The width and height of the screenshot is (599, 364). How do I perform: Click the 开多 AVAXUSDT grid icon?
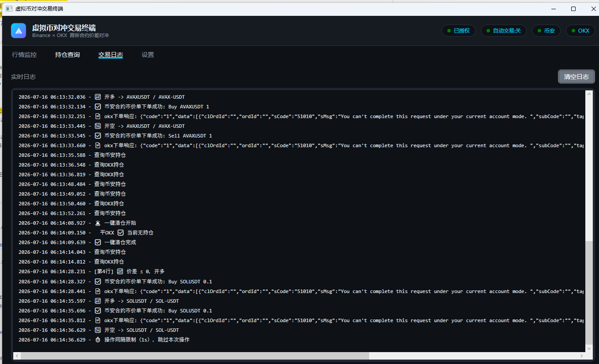[98, 97]
